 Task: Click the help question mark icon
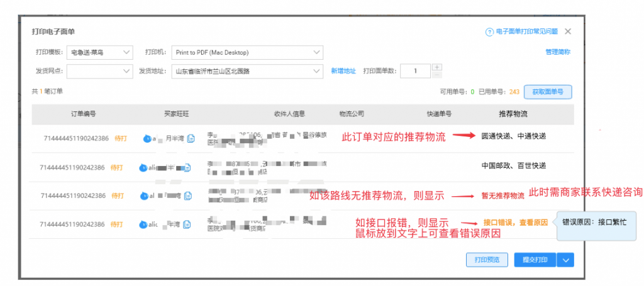point(489,31)
